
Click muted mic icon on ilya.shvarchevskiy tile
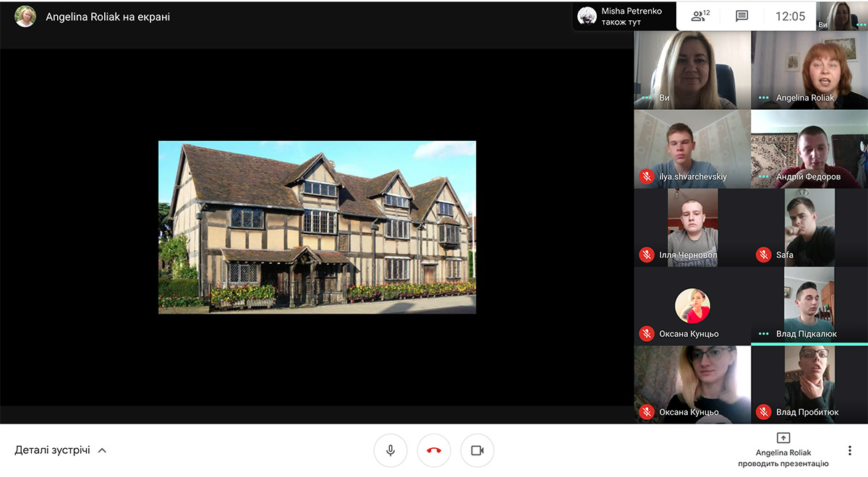coord(647,176)
